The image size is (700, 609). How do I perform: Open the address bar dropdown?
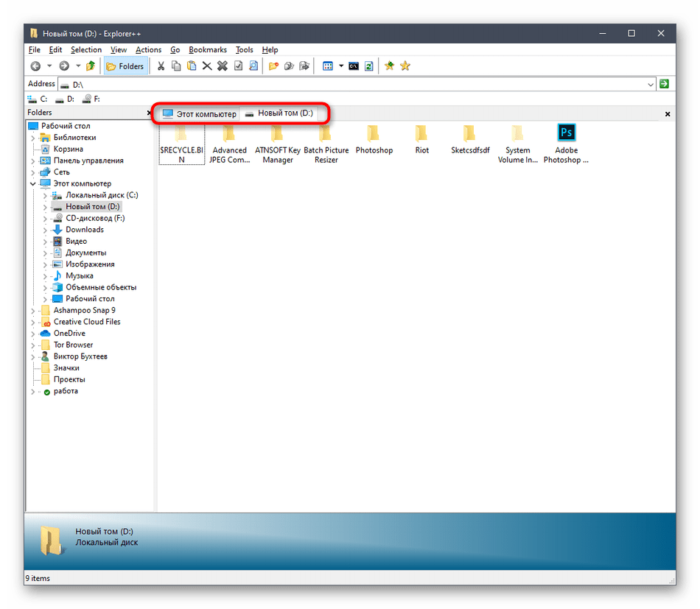pos(651,85)
